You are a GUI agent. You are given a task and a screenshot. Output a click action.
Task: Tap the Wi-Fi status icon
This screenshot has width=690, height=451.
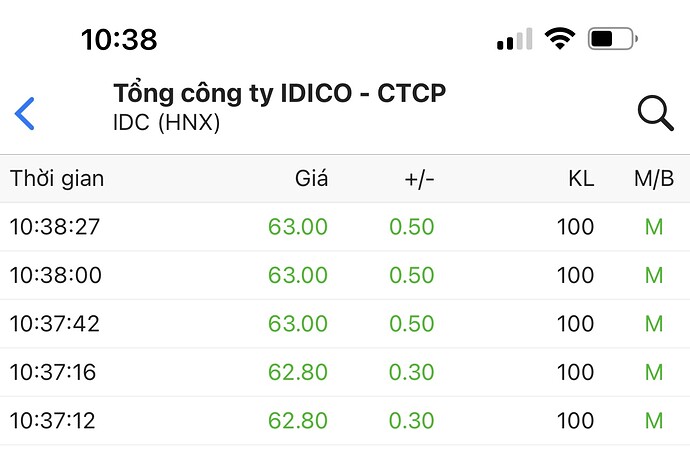click(561, 40)
